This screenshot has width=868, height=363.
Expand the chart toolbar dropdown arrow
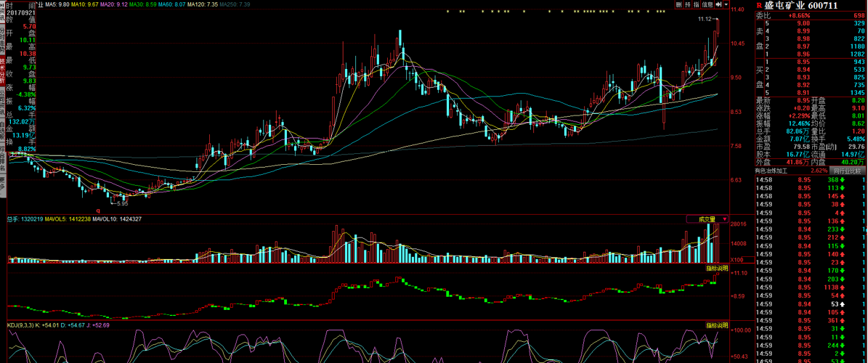tap(725, 4)
